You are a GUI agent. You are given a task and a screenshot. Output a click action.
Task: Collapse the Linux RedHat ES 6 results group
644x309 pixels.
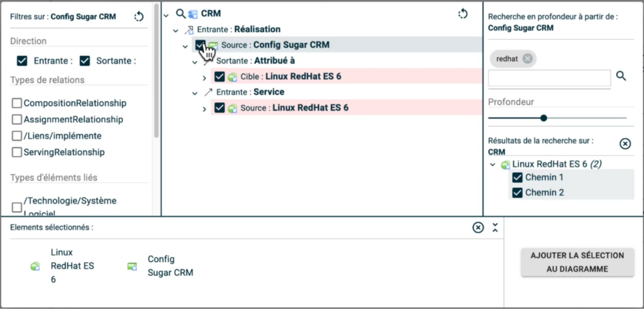(492, 165)
